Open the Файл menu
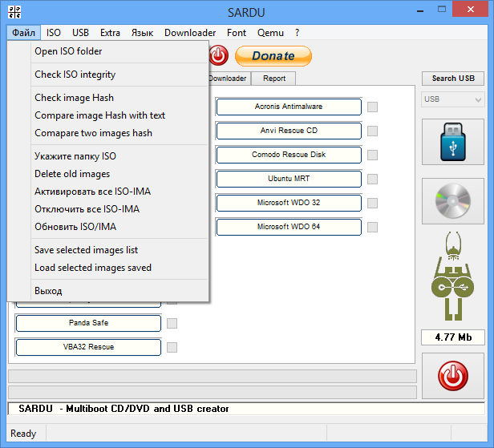 pos(23,32)
